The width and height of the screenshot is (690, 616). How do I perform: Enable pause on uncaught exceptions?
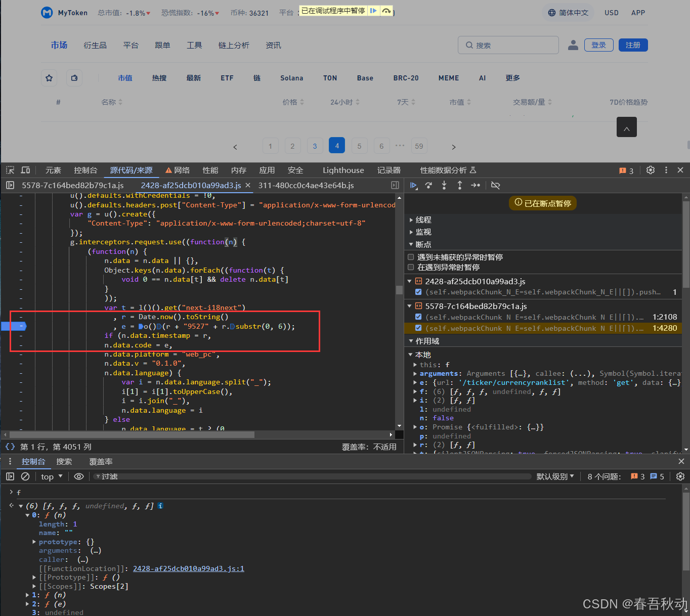point(411,257)
